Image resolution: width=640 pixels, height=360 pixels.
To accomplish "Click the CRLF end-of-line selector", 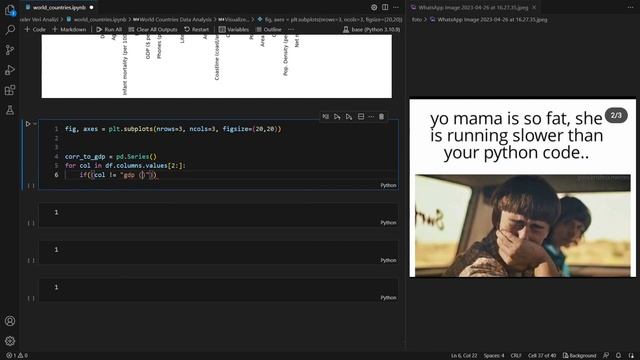I will click(x=516, y=356).
